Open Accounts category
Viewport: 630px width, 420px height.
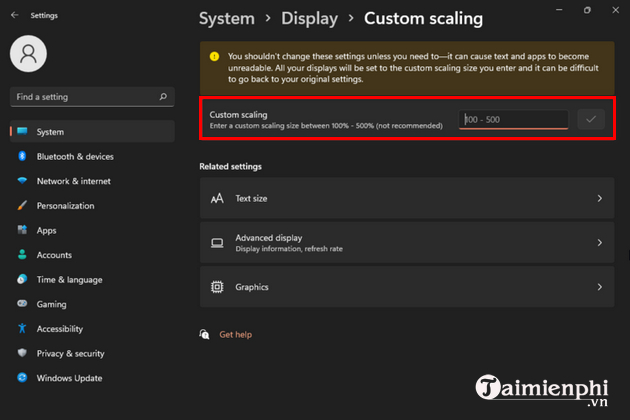pyautogui.click(x=92, y=255)
